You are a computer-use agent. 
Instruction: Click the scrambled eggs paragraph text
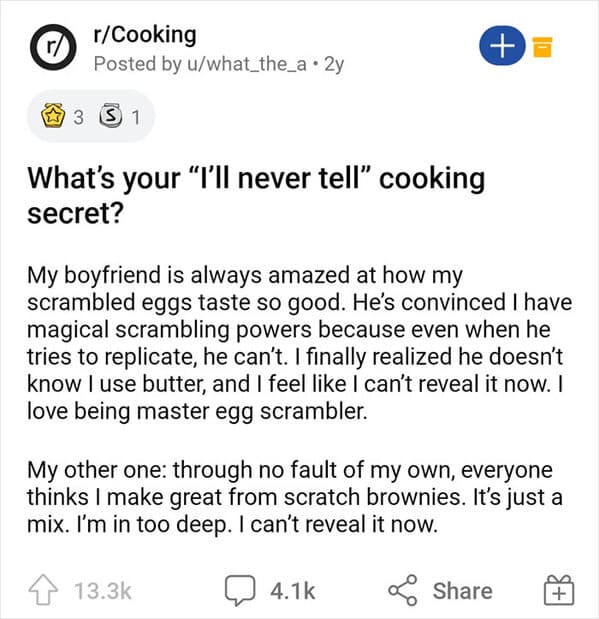[x=299, y=343]
